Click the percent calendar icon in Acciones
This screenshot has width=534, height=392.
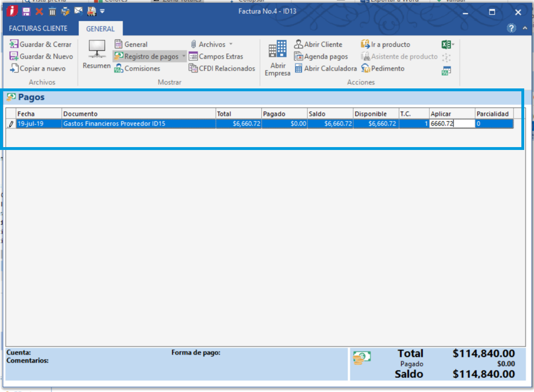446,71
